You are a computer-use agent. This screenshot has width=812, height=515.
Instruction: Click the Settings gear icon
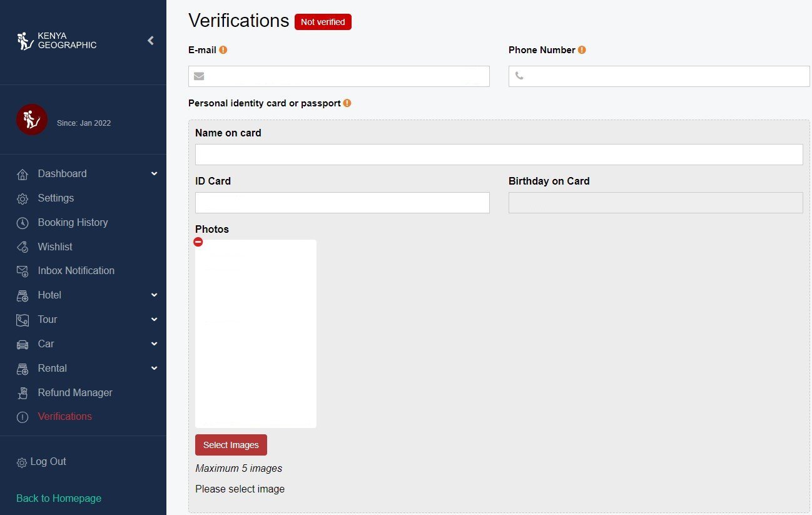pyautogui.click(x=23, y=198)
